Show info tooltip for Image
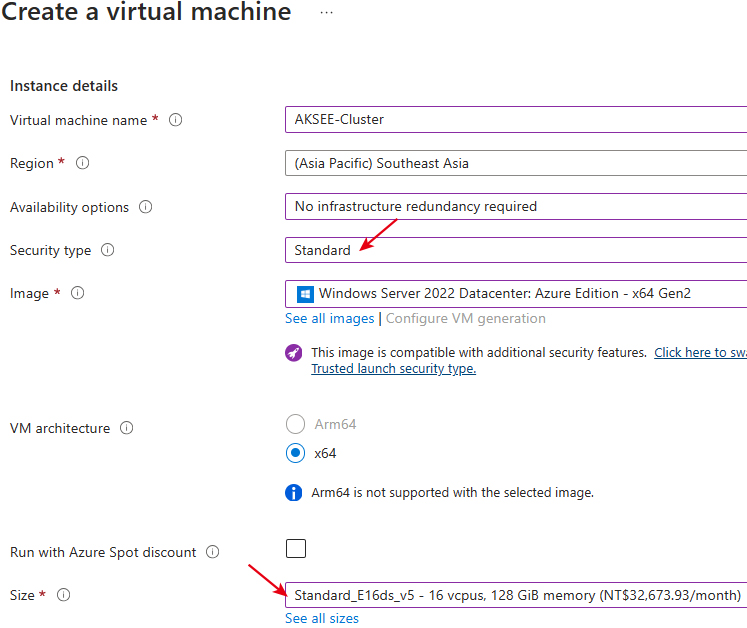 (x=78, y=293)
